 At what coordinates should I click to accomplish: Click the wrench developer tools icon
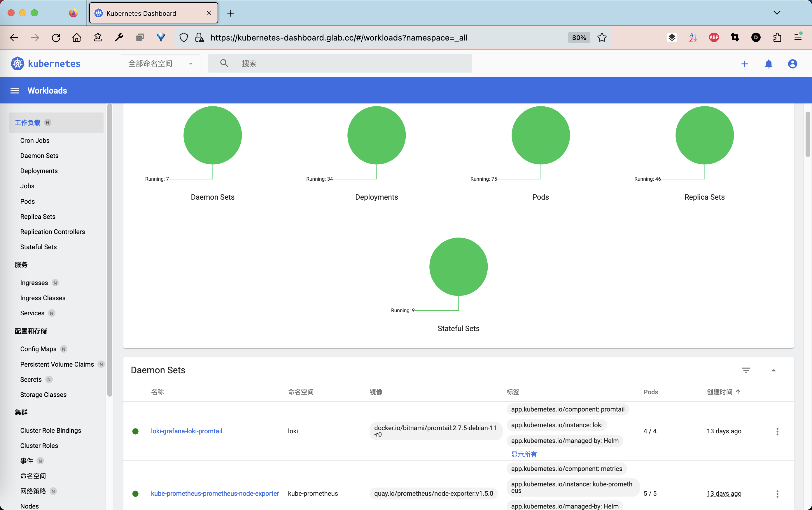click(119, 37)
